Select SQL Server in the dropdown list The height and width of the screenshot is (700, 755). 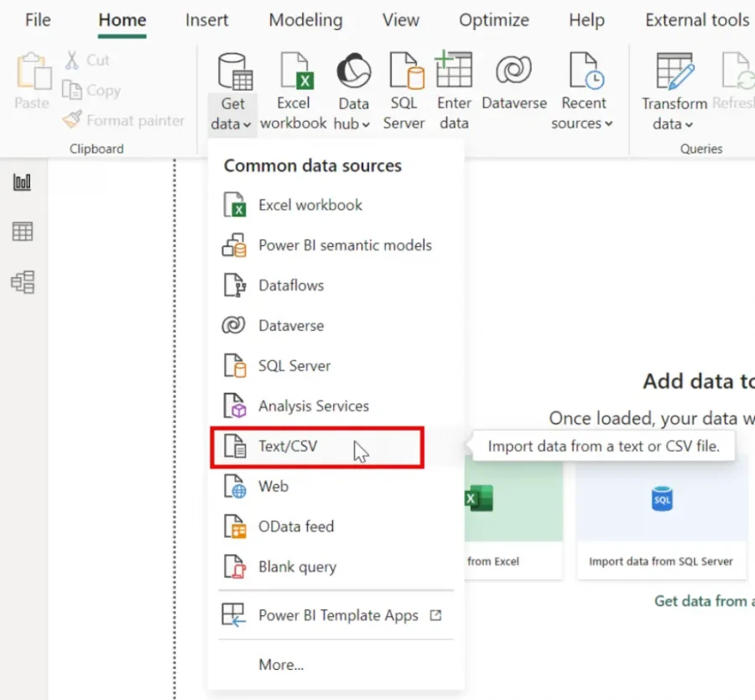tap(336, 366)
